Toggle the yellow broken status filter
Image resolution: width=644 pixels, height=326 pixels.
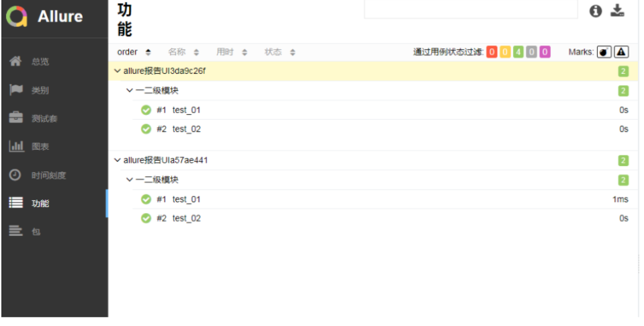[x=505, y=52]
